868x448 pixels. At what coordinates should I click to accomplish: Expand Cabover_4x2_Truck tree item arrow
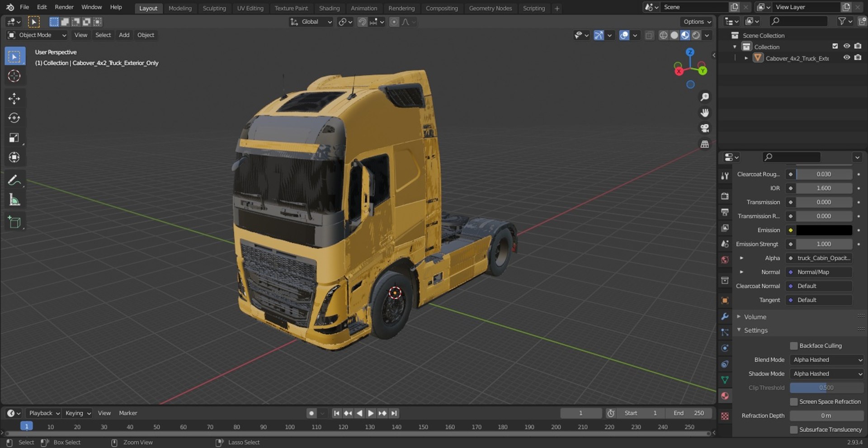(x=746, y=58)
